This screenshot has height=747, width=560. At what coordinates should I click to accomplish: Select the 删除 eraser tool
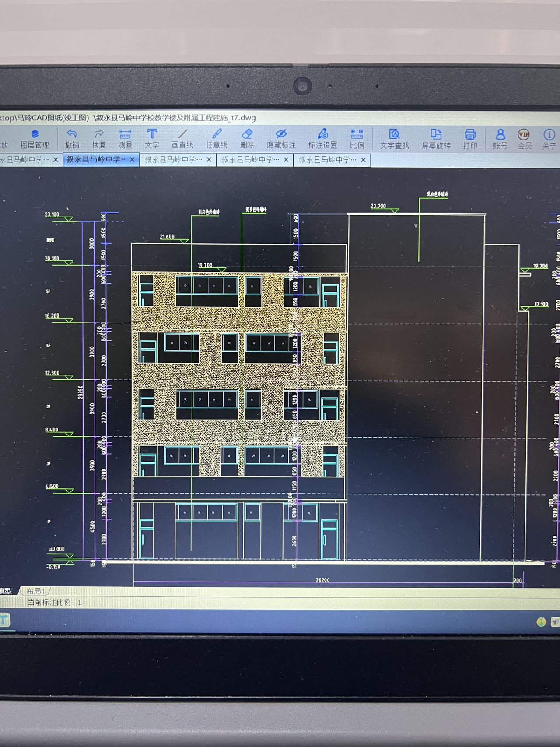tap(247, 139)
